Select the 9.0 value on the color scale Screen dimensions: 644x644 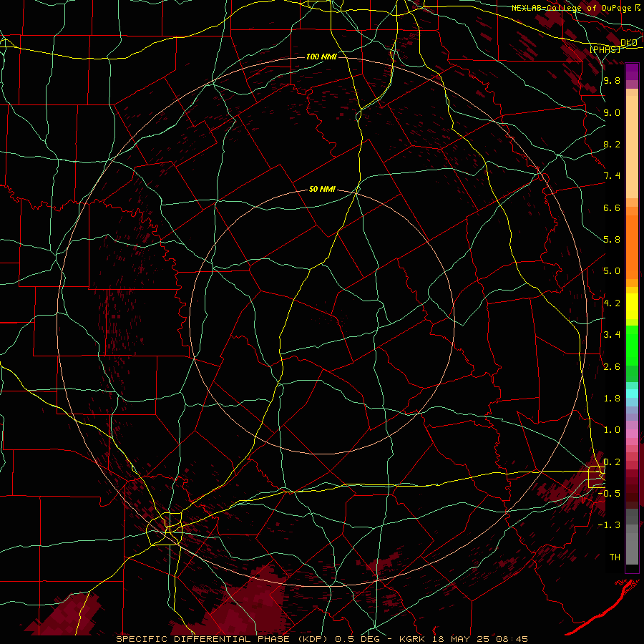(x=612, y=112)
